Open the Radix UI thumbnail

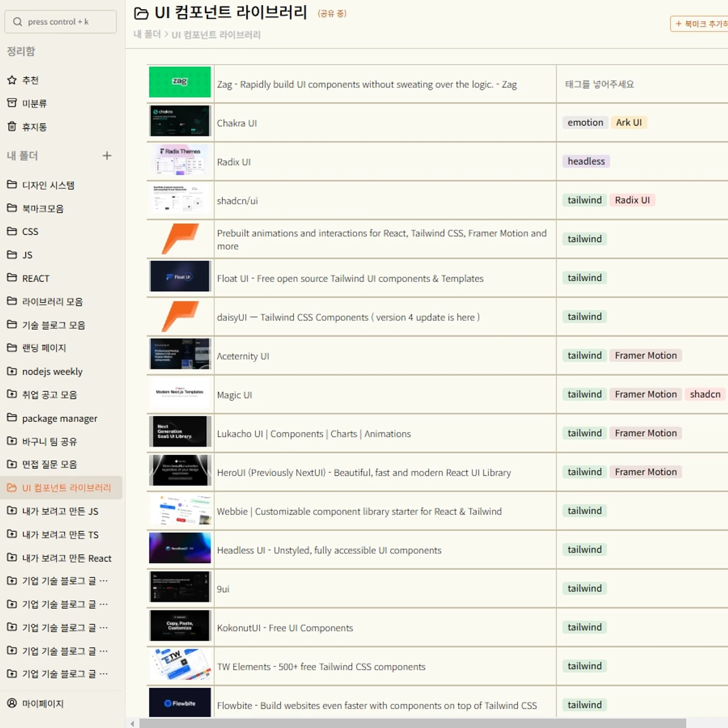[x=180, y=160]
